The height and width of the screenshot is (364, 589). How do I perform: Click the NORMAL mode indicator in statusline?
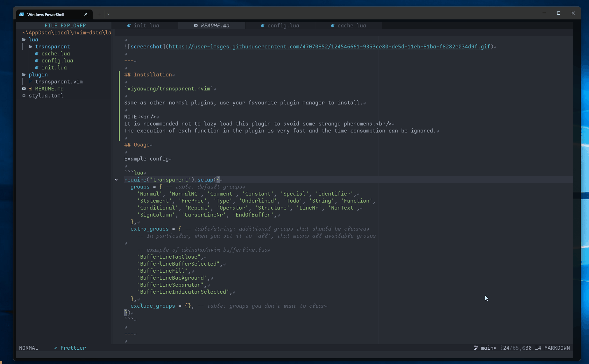pyautogui.click(x=29, y=348)
